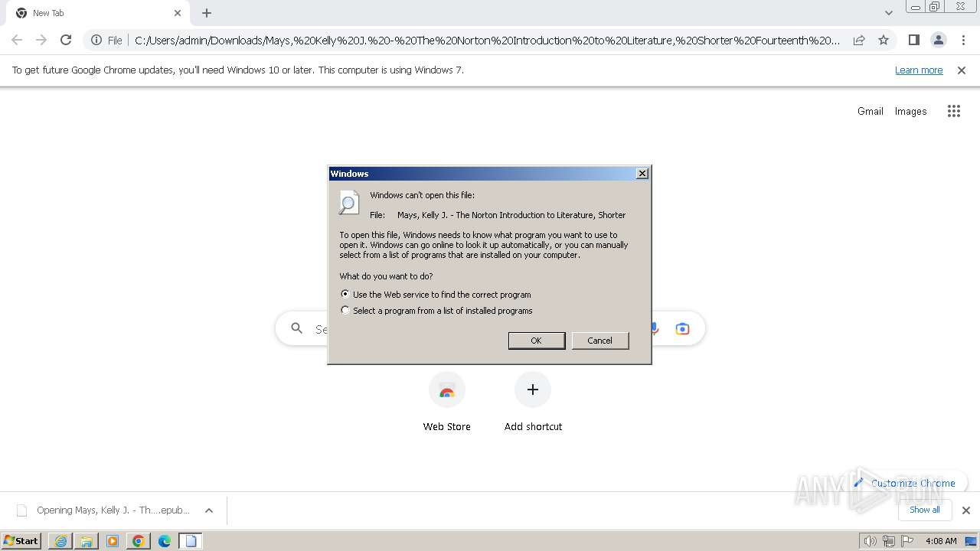
Task: Click the magnifier search icon
Action: click(x=297, y=329)
